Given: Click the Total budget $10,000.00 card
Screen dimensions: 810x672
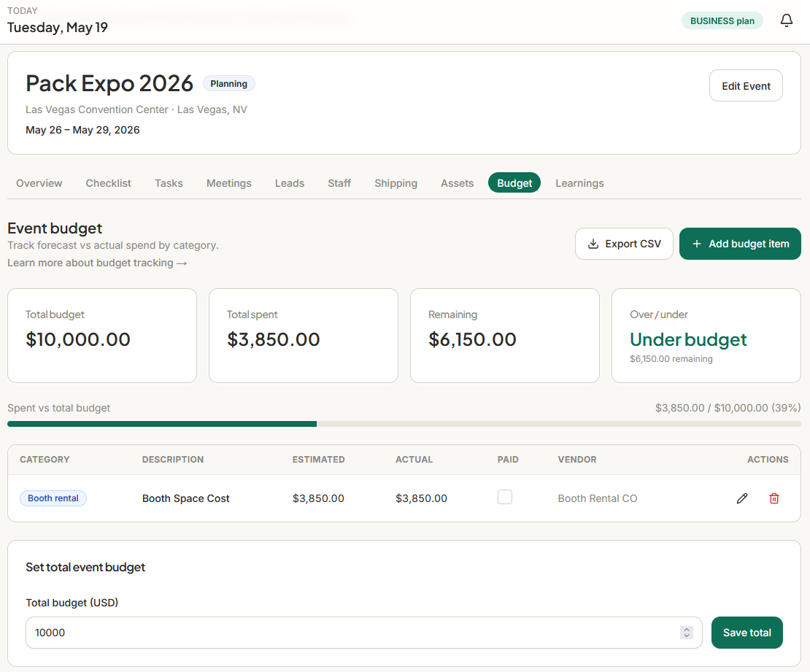Looking at the screenshot, I should pyautogui.click(x=102, y=336).
